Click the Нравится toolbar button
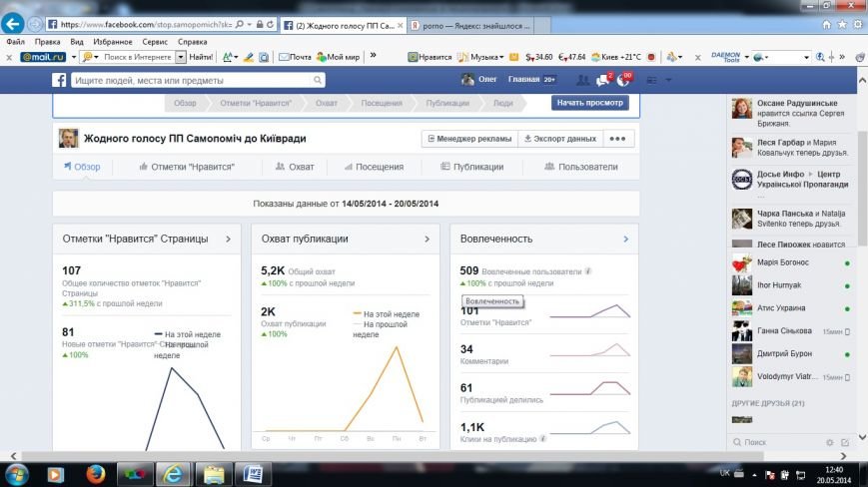 click(x=430, y=57)
